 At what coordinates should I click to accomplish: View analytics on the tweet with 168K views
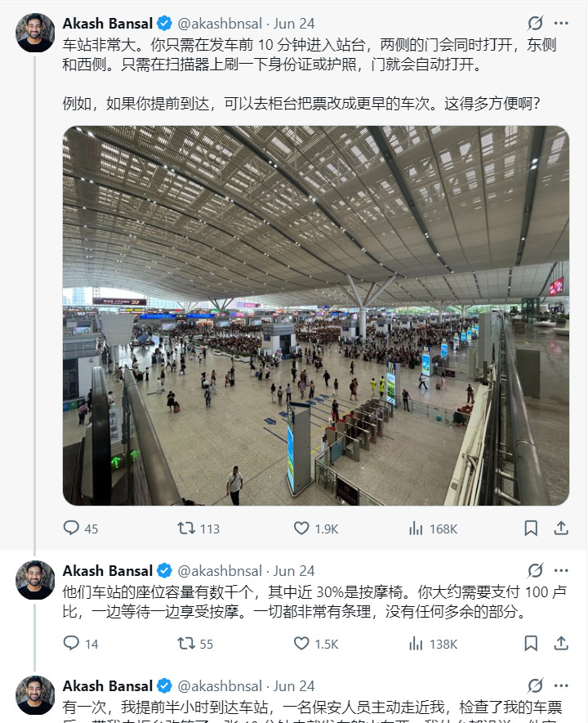pos(433,529)
